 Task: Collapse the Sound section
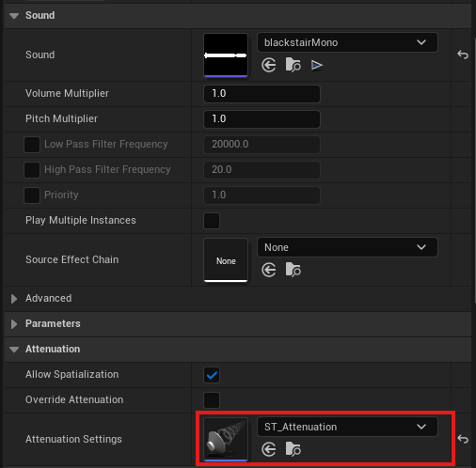(14, 15)
